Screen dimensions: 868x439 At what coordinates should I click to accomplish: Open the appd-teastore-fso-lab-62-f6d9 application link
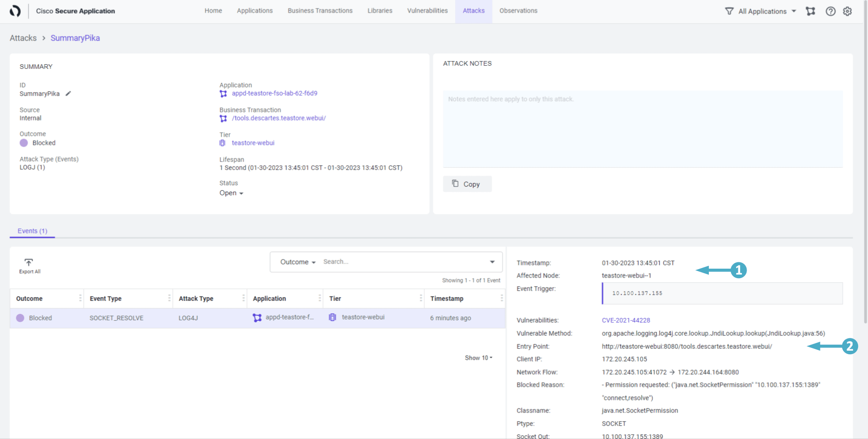(x=274, y=93)
